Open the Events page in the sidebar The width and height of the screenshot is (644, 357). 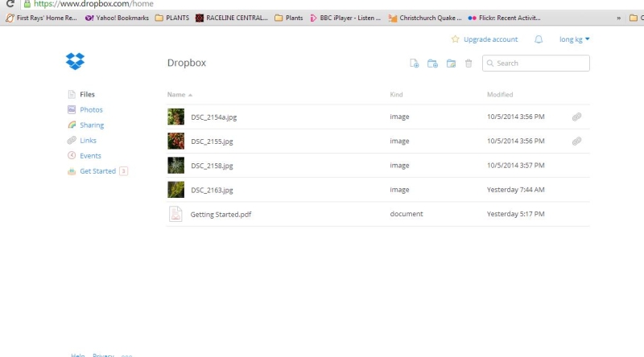90,156
